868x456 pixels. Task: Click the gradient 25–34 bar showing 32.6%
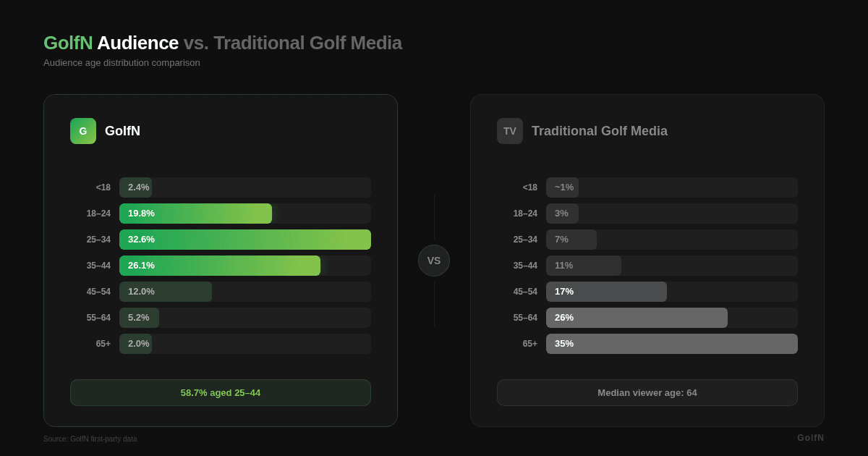tap(245, 240)
